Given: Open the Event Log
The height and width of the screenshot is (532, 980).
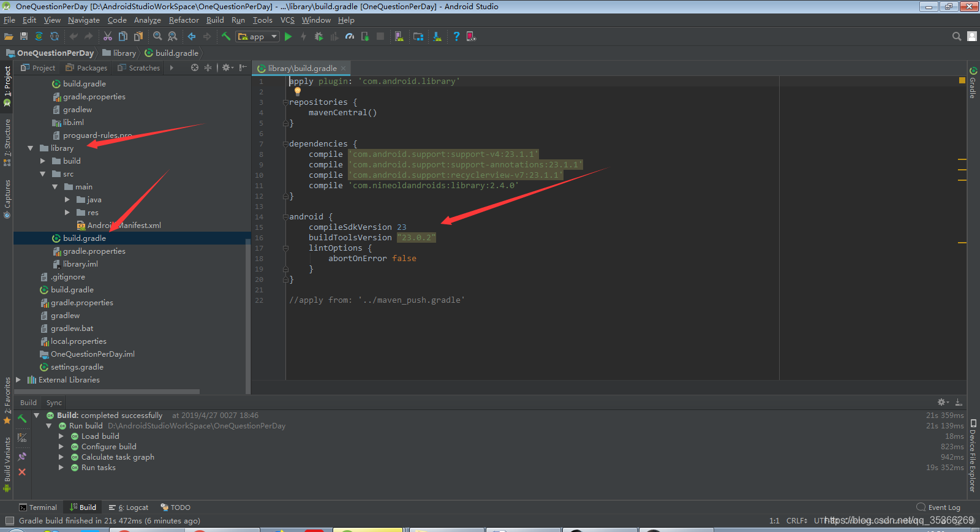Looking at the screenshot, I should pos(938,507).
